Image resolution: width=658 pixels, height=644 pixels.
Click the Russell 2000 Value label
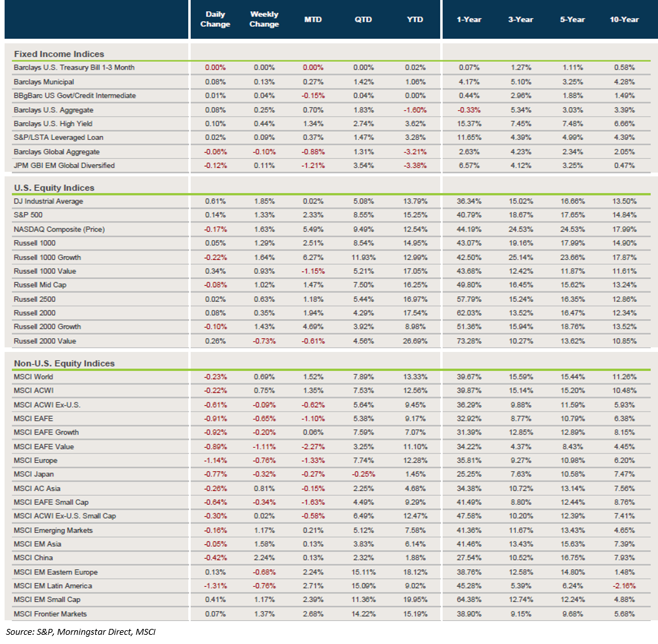pyautogui.click(x=45, y=341)
